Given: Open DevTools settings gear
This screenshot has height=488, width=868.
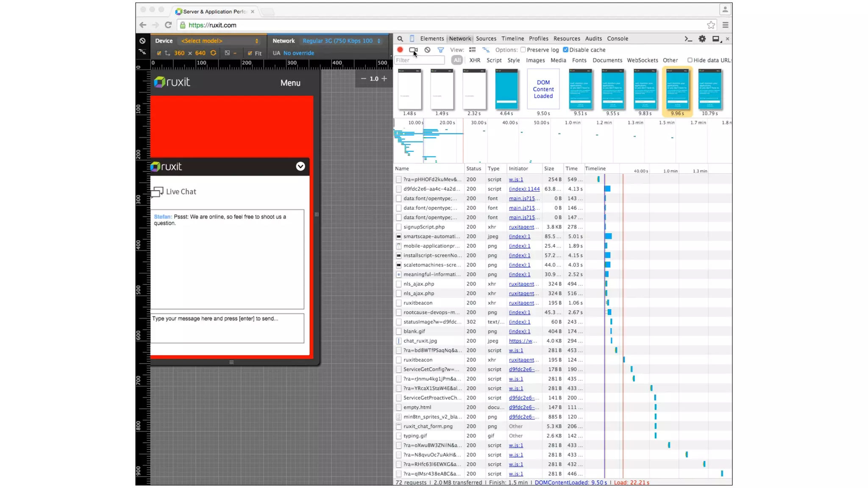Looking at the screenshot, I should point(702,39).
